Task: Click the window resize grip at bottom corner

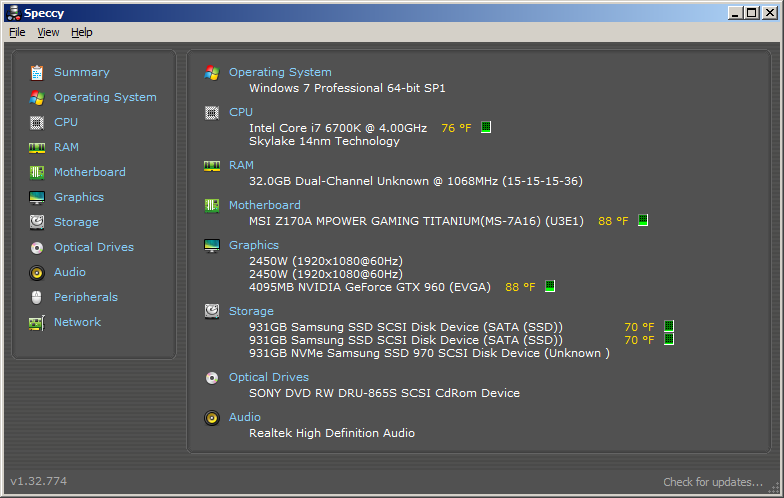Action: tap(774, 488)
